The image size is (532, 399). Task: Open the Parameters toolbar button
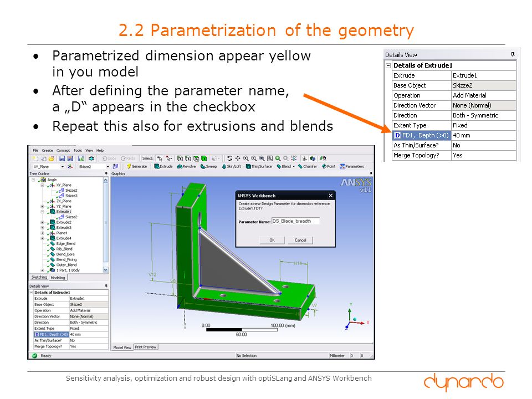[x=352, y=167]
